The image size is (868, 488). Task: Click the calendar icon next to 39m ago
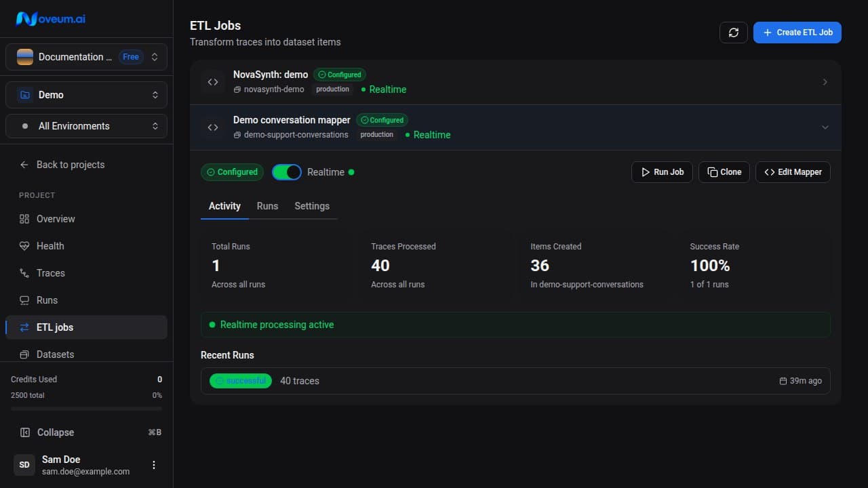pos(783,381)
